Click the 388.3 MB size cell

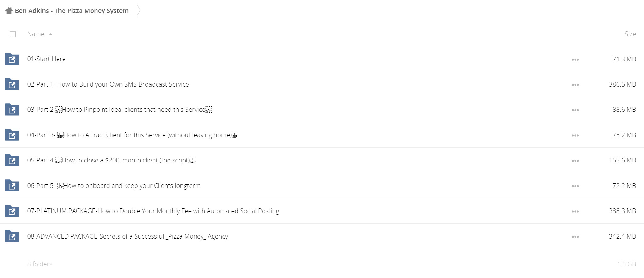(x=622, y=211)
